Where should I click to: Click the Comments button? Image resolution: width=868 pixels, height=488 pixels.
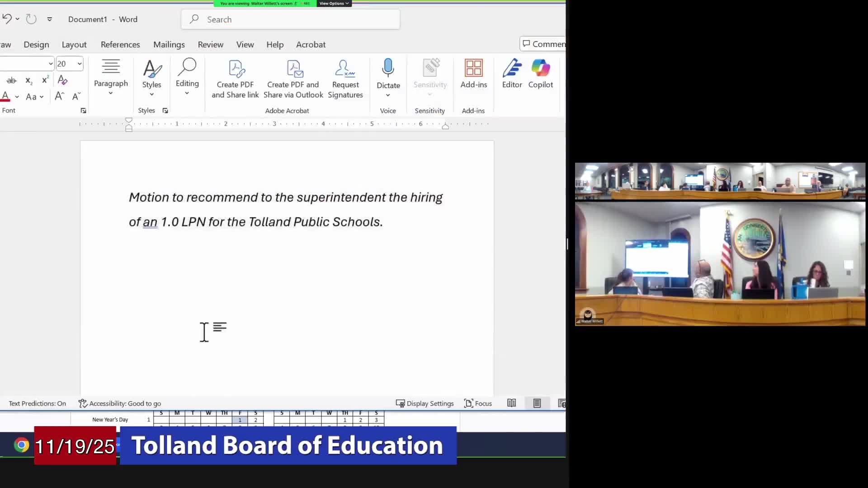[x=543, y=44]
